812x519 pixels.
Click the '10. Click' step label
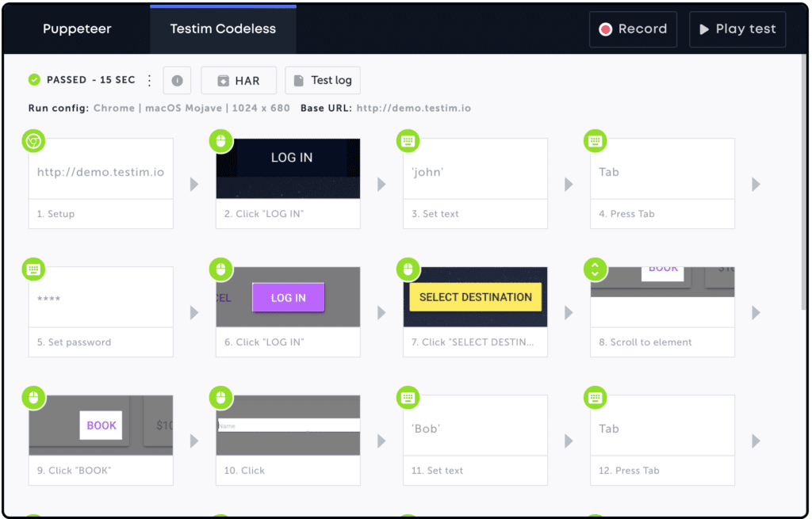click(244, 471)
